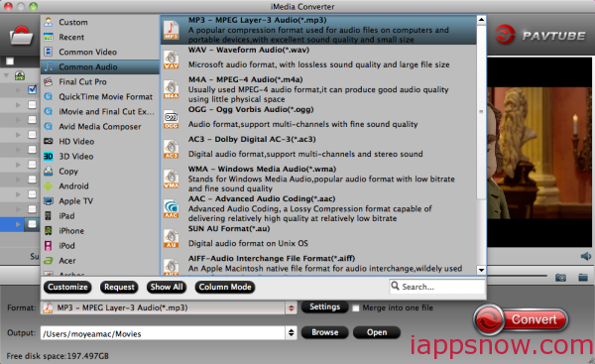Image resolution: width=595 pixels, height=364 pixels.
Task: Click the 3D Video category icon
Action: (49, 156)
